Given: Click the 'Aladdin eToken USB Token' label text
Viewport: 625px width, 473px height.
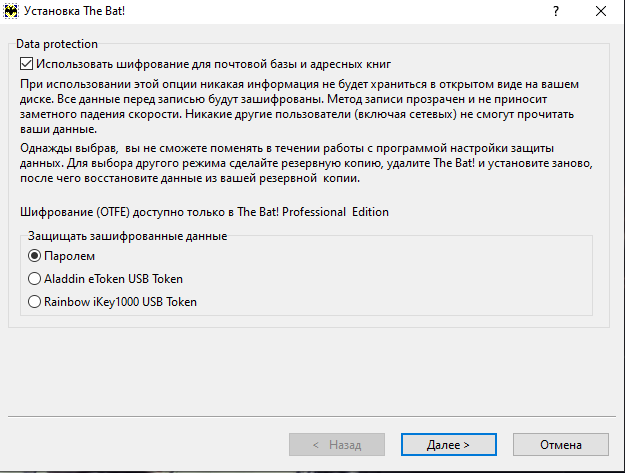Looking at the screenshot, I should (x=113, y=279).
